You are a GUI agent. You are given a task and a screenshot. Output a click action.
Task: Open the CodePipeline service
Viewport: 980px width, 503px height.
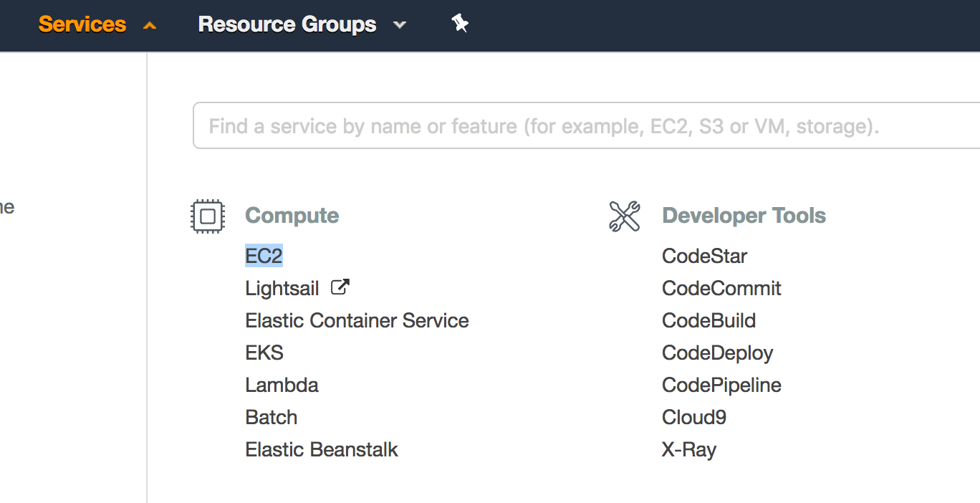721,384
